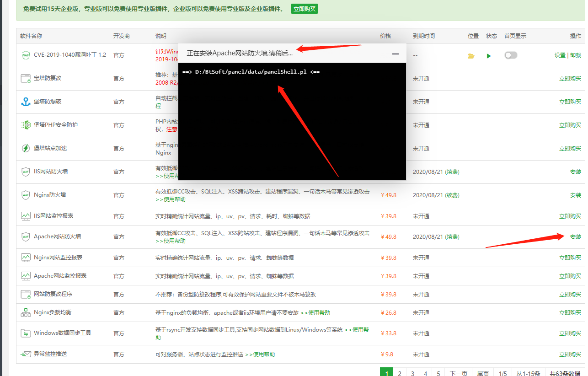
Task: Click the Apache网站监控报表 chart icon
Action: (26, 276)
